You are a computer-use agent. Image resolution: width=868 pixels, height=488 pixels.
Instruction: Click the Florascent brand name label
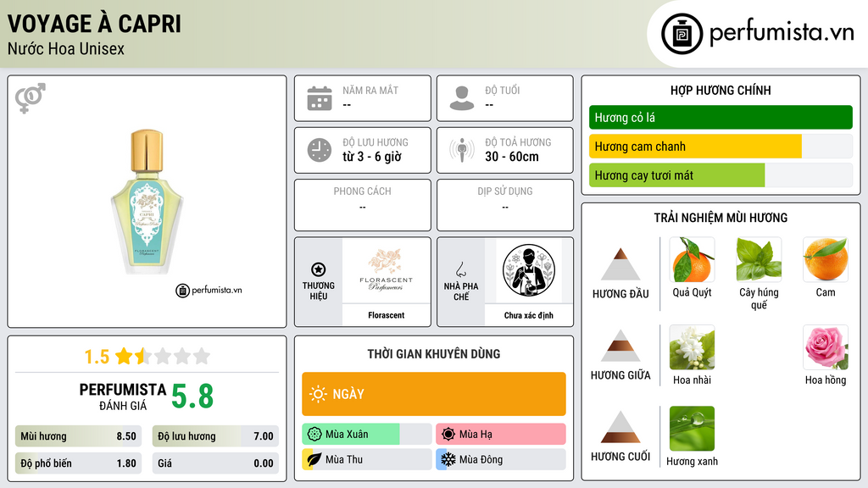(386, 315)
